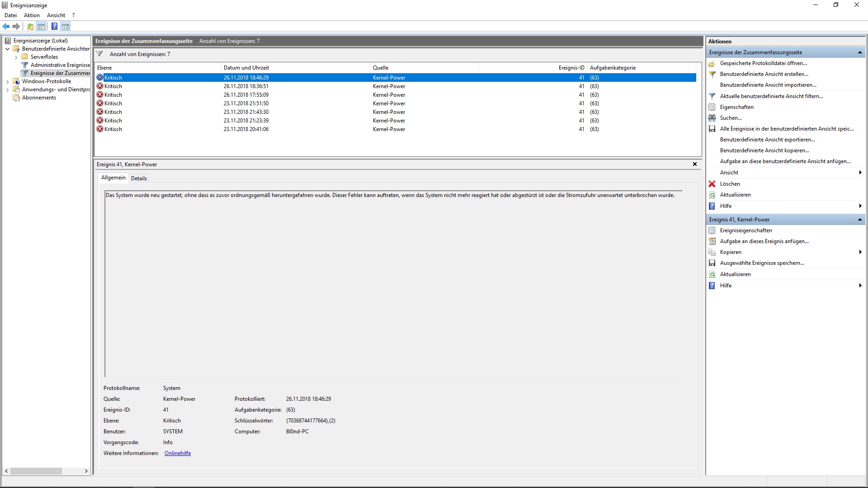This screenshot has height=488, width=868.
Task: Click the blue question mark help toolbar icon
Action: [x=54, y=27]
